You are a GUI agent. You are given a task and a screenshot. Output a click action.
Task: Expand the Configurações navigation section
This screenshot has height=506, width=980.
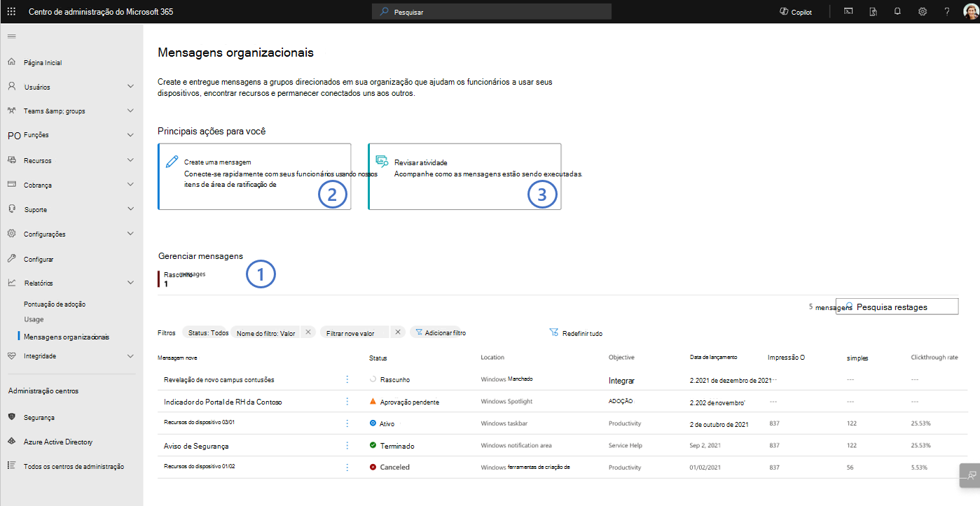click(130, 234)
